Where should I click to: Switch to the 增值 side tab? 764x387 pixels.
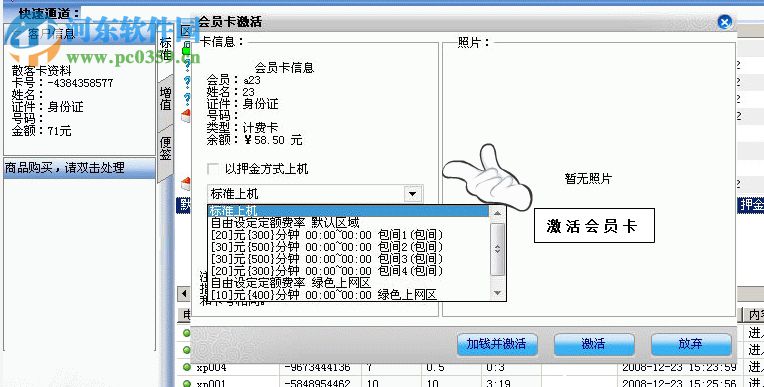click(x=166, y=98)
